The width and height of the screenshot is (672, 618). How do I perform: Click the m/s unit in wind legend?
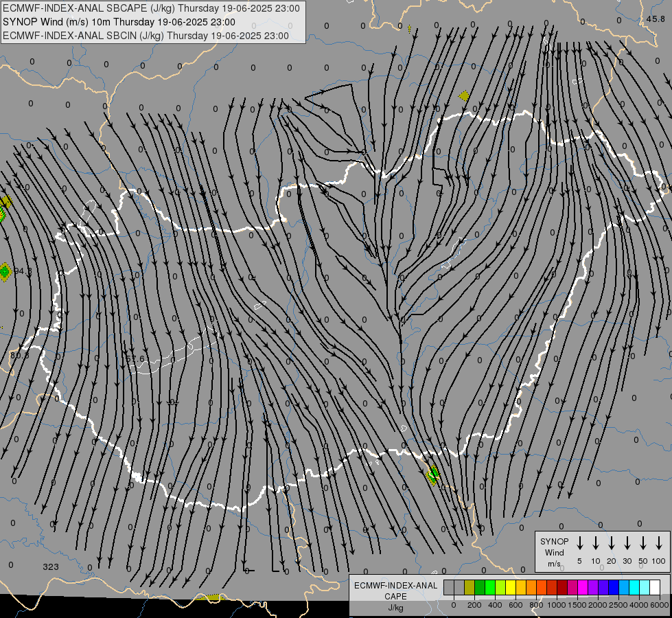[x=554, y=564]
